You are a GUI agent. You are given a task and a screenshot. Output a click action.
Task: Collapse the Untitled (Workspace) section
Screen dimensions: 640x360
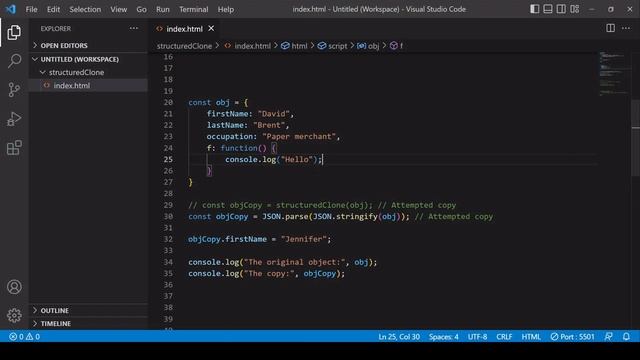(x=88, y=59)
